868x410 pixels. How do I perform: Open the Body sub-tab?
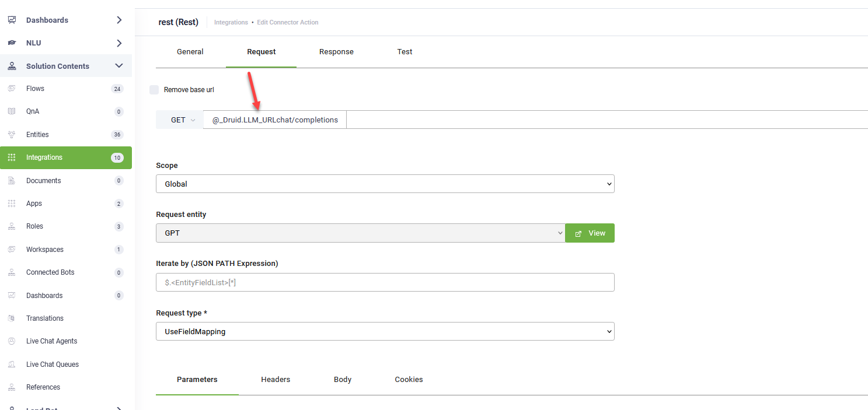click(343, 380)
